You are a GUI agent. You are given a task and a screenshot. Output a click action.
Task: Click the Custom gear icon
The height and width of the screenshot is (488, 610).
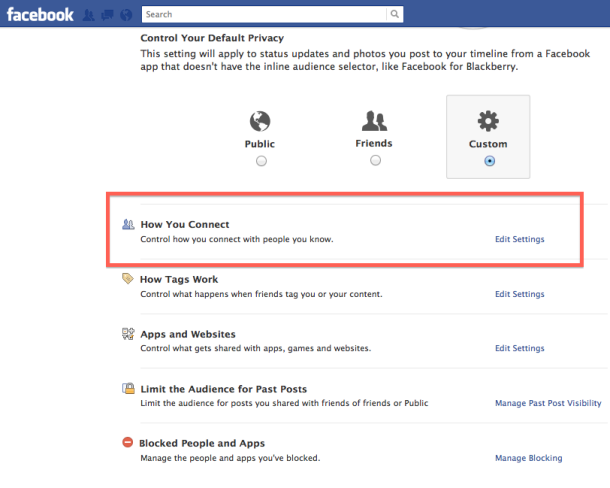coord(489,121)
